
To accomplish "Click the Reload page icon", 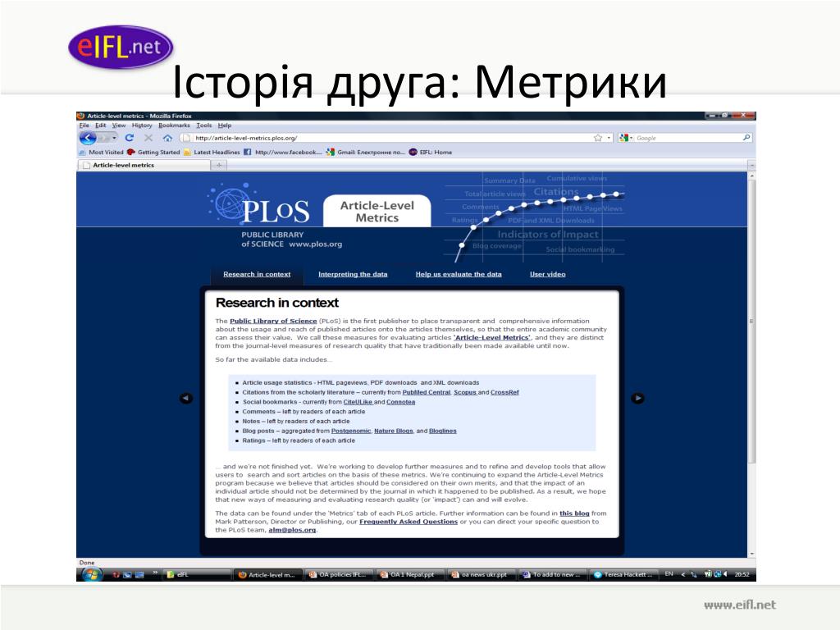I will [129, 138].
